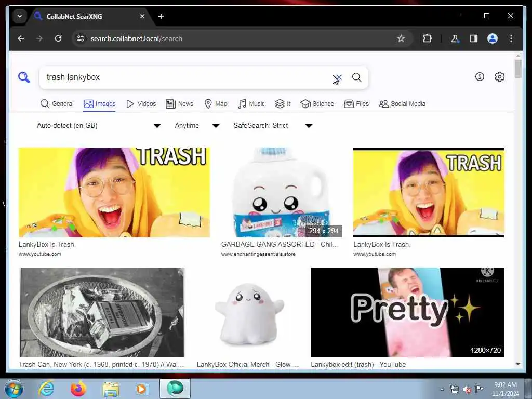The image size is (532, 399).
Task: Switch to the Videos category
Action: [141, 104]
